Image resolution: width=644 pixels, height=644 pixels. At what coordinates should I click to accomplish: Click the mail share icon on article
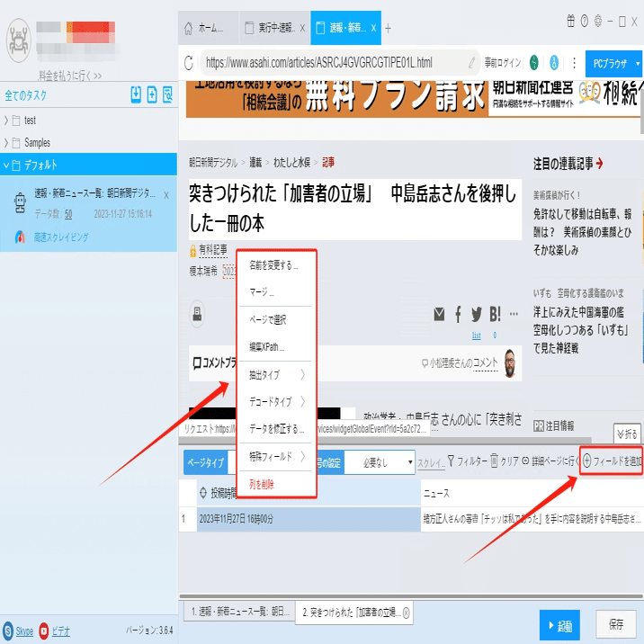pyautogui.click(x=439, y=314)
